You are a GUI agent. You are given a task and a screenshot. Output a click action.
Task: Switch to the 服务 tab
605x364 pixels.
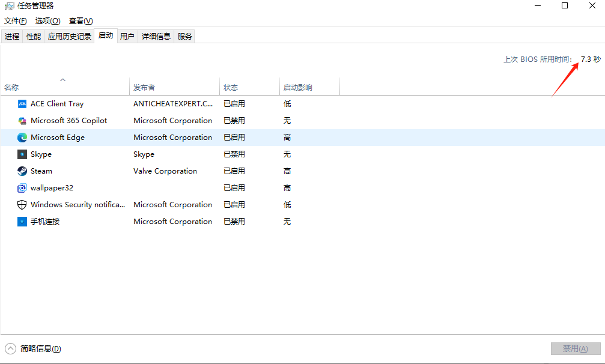(x=184, y=36)
